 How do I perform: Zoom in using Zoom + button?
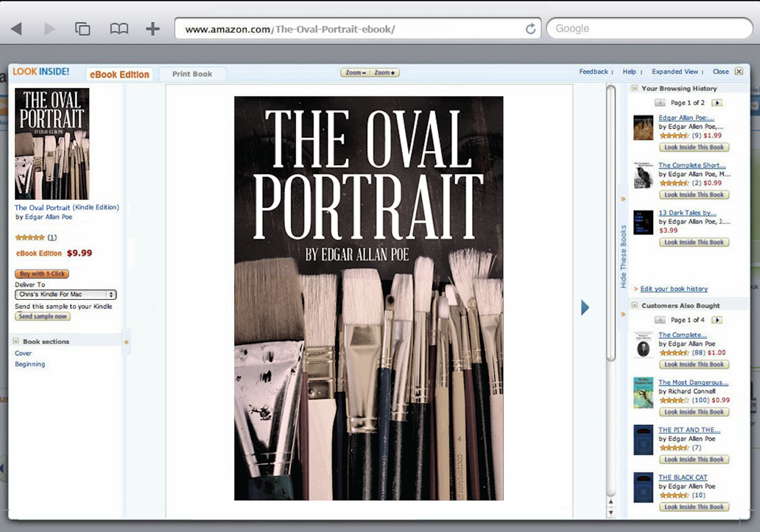coord(385,73)
